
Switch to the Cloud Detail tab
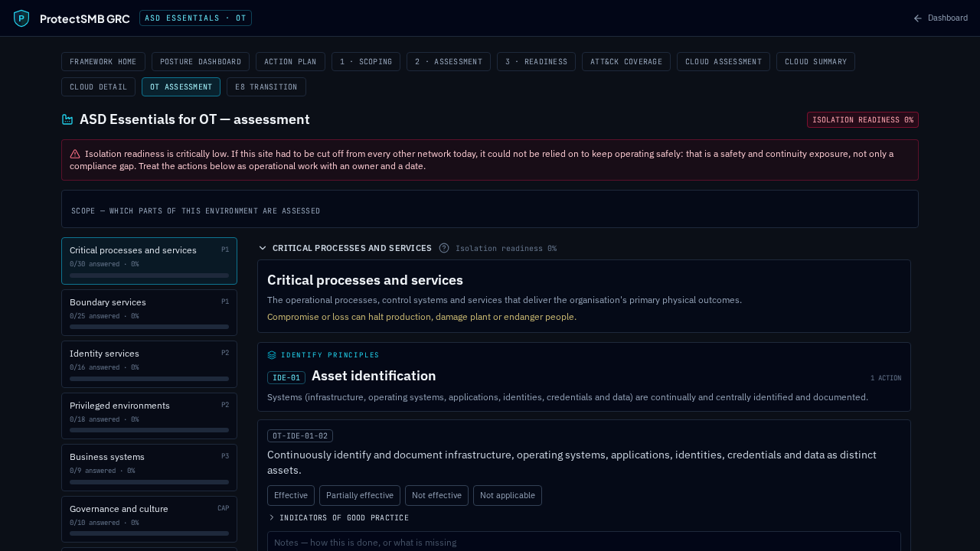click(98, 87)
